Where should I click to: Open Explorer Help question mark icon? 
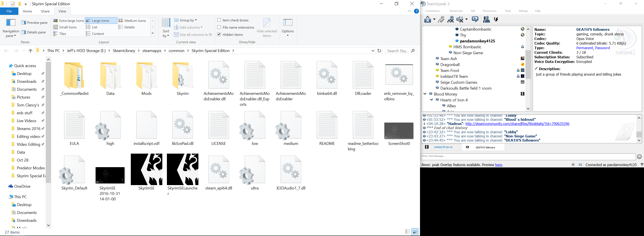point(416,11)
